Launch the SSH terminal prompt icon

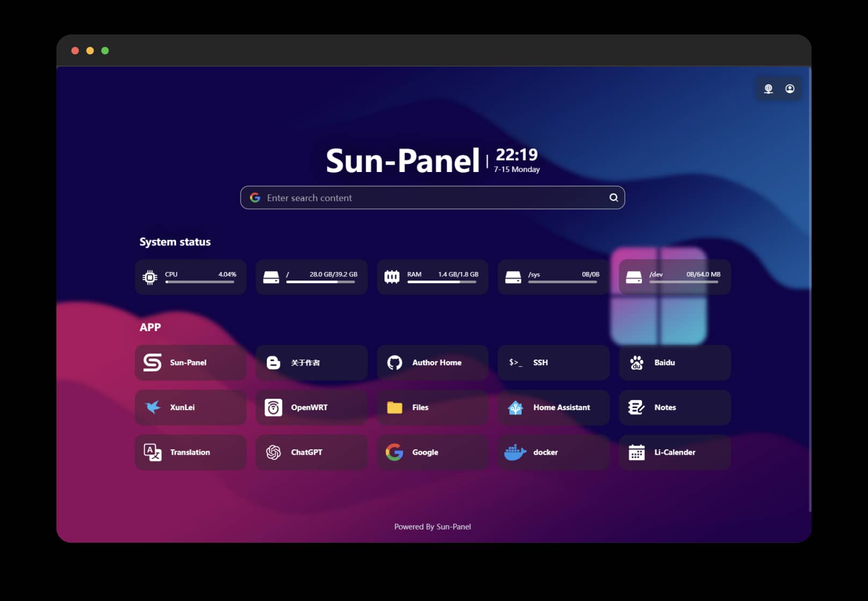tap(516, 362)
